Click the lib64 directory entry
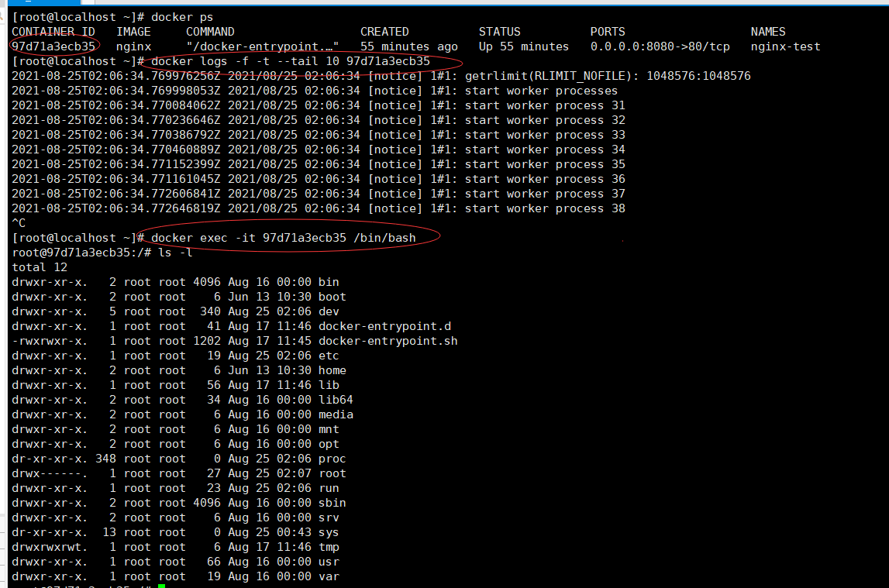 [x=336, y=400]
